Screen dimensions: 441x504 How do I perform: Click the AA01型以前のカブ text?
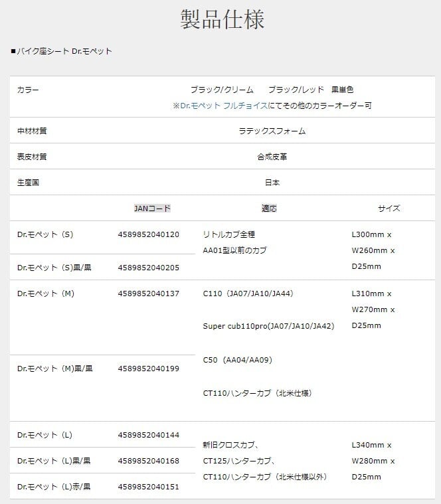coord(234,250)
